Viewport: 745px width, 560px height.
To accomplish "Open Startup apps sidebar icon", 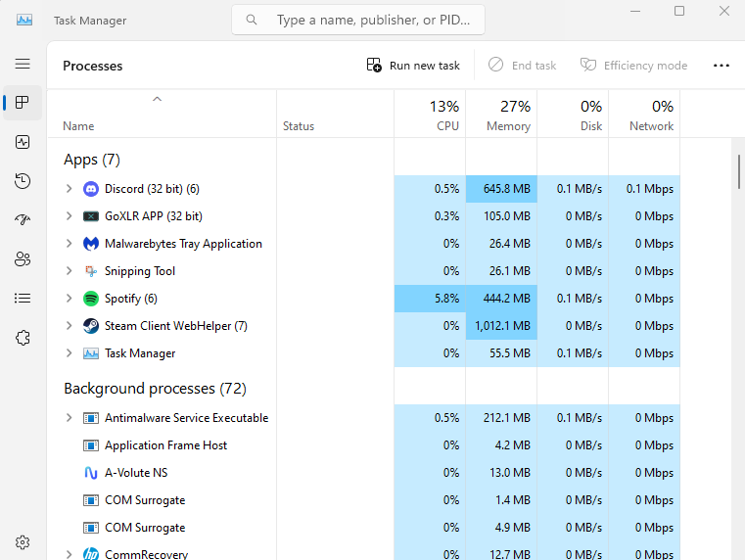I will coord(23,220).
